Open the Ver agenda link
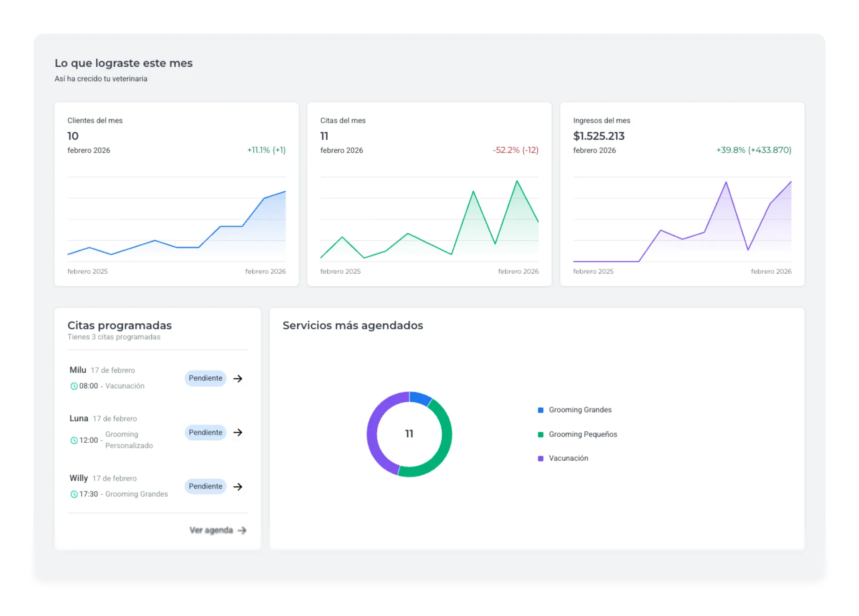 pos(211,530)
